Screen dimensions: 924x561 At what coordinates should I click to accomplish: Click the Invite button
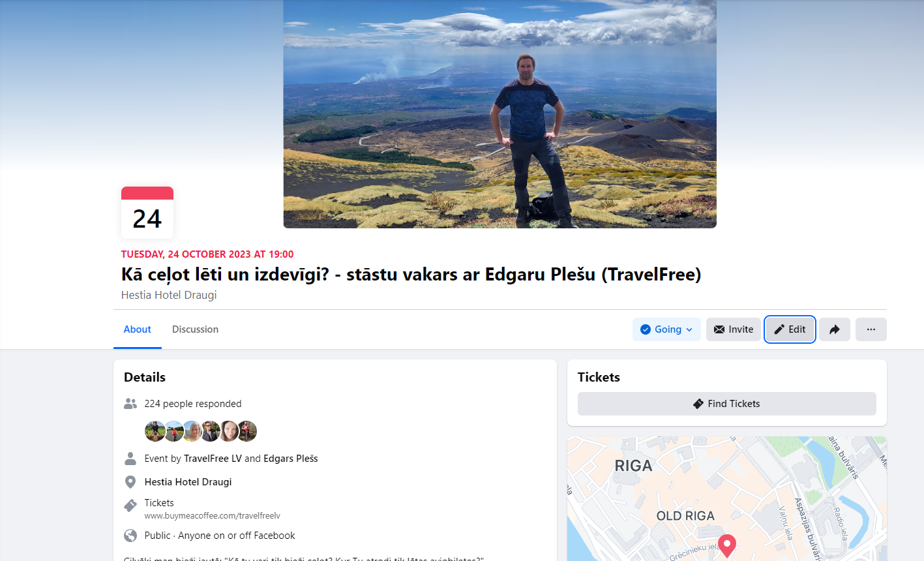coord(734,329)
